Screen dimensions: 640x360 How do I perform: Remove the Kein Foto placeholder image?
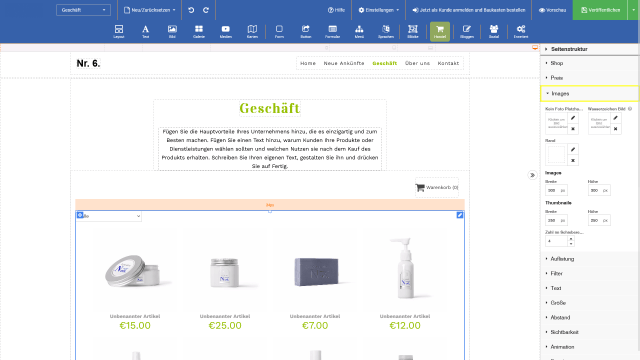(573, 129)
